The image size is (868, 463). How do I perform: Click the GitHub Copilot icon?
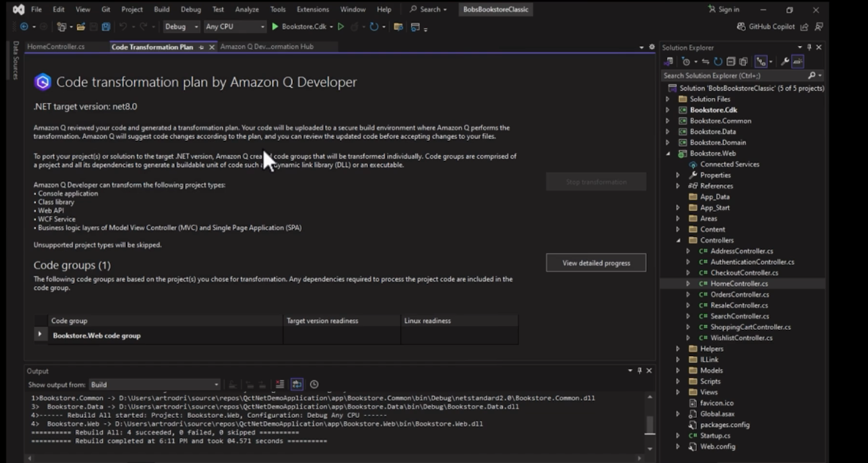point(742,26)
